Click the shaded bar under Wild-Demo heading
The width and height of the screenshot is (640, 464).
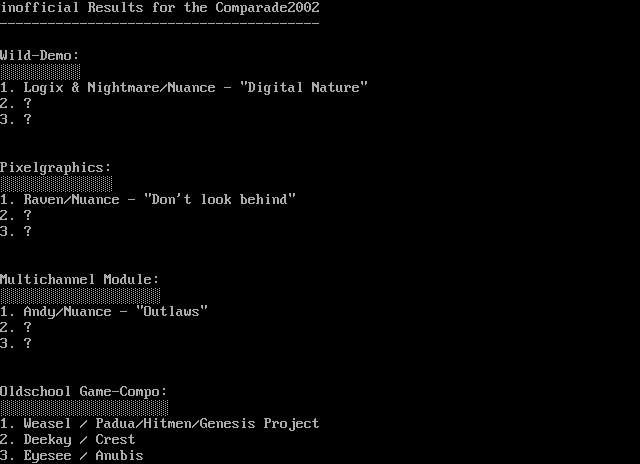(x=40, y=72)
